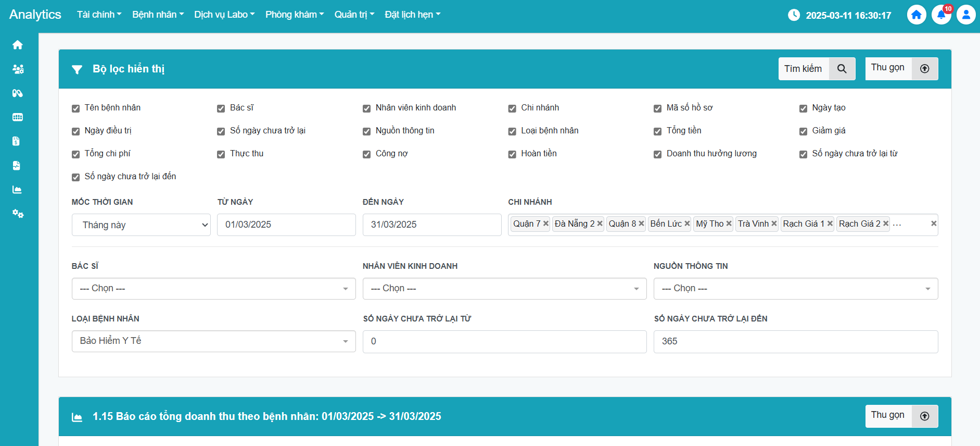The height and width of the screenshot is (446, 980).
Task: Open the area chart sidebar icon
Action: tap(17, 190)
